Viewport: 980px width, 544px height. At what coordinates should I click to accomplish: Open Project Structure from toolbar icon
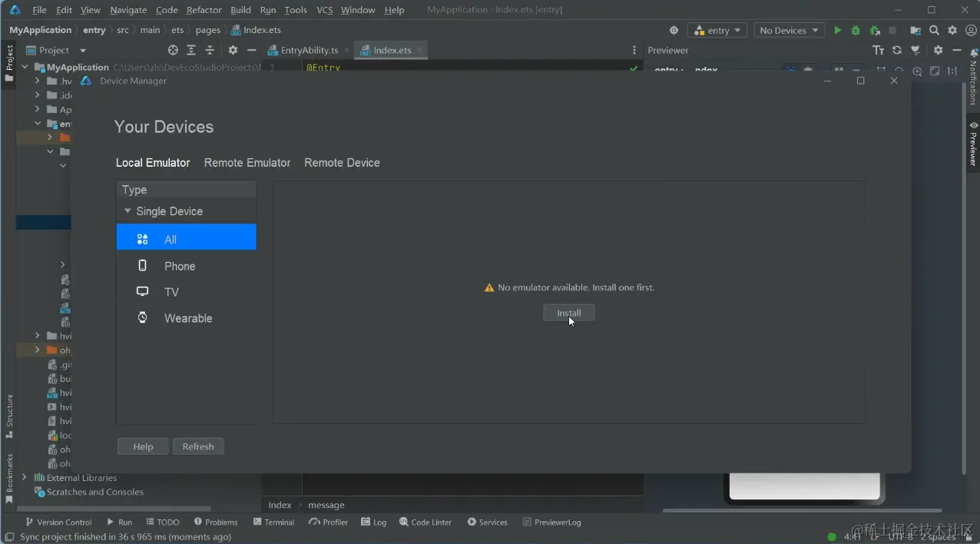(915, 31)
